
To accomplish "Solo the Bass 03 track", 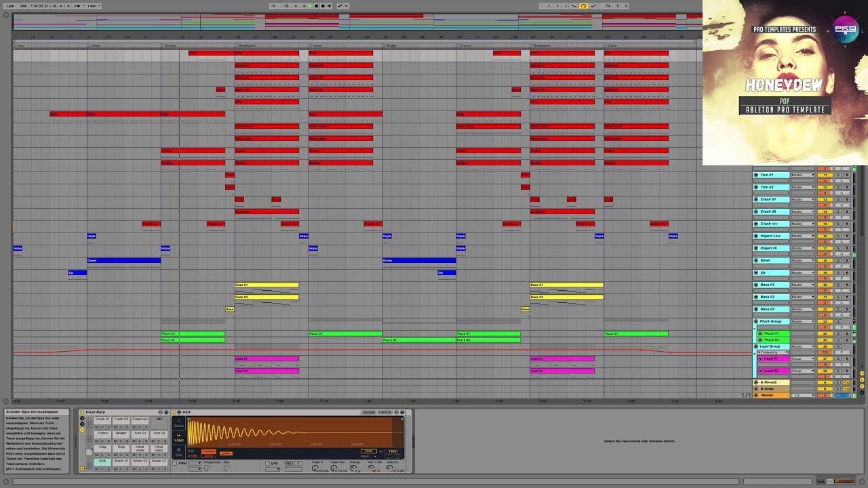I will (x=838, y=309).
